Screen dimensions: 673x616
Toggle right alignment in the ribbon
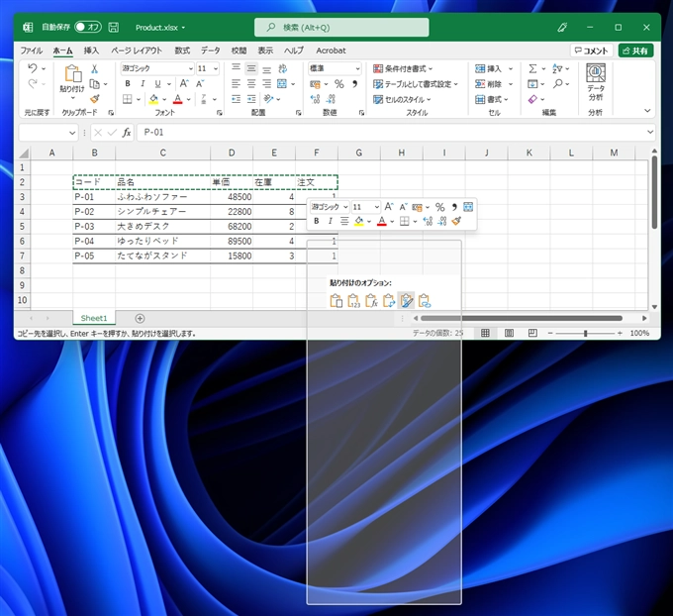click(267, 84)
